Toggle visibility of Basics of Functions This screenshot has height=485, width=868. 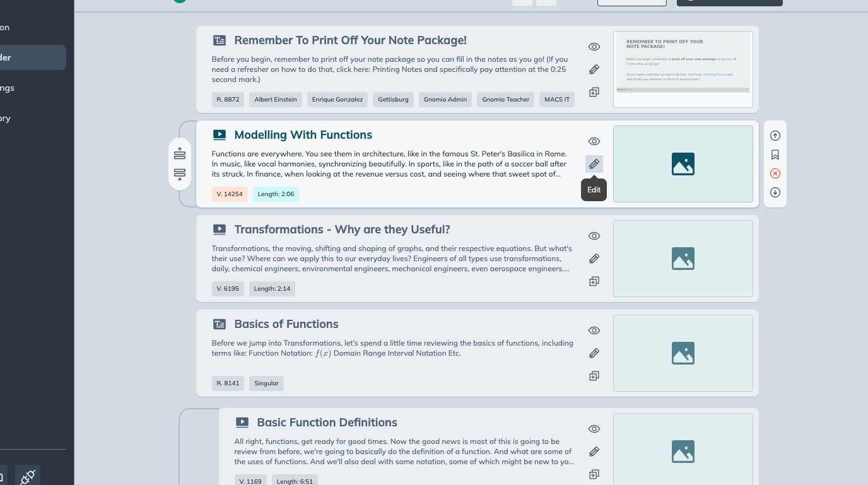(x=594, y=330)
